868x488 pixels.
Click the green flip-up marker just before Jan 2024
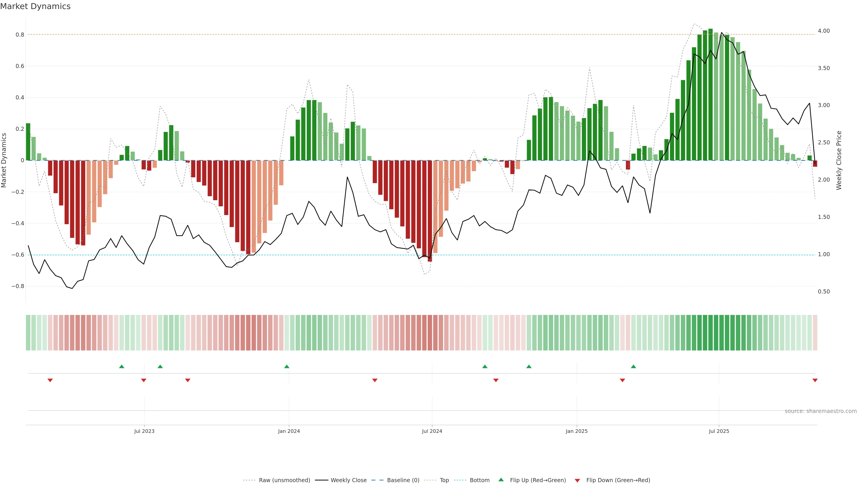coord(286,366)
